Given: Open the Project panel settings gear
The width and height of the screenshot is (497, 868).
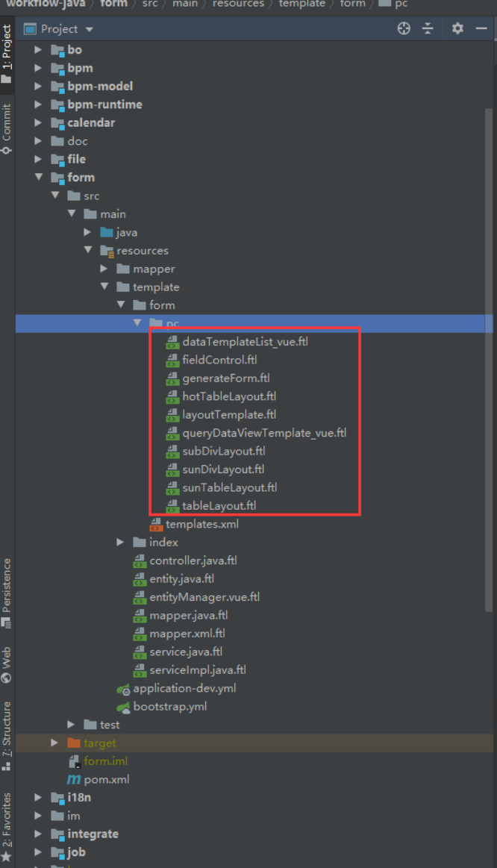Looking at the screenshot, I should click(x=457, y=29).
